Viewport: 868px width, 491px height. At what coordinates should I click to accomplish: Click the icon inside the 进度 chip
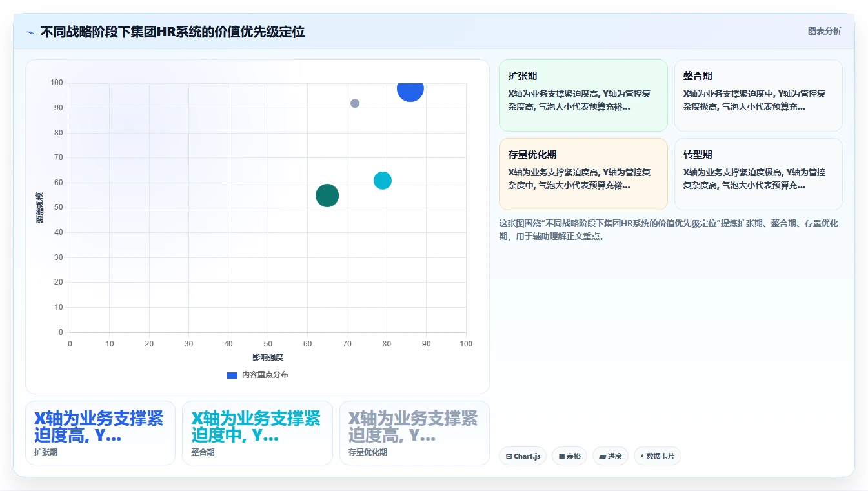pyautogui.click(x=603, y=456)
